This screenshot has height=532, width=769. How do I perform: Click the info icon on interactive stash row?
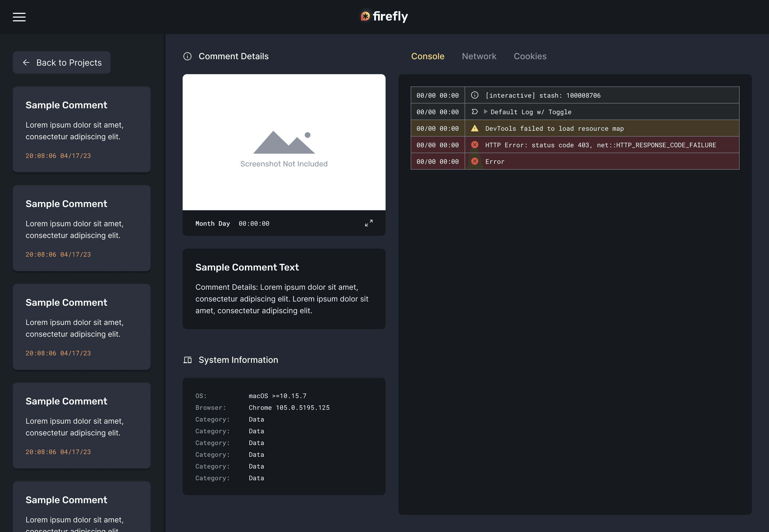(475, 95)
